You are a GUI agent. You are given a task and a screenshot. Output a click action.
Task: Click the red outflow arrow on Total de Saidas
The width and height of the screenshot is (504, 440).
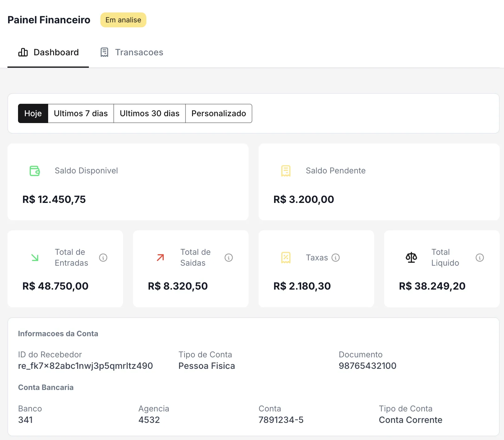160,257
